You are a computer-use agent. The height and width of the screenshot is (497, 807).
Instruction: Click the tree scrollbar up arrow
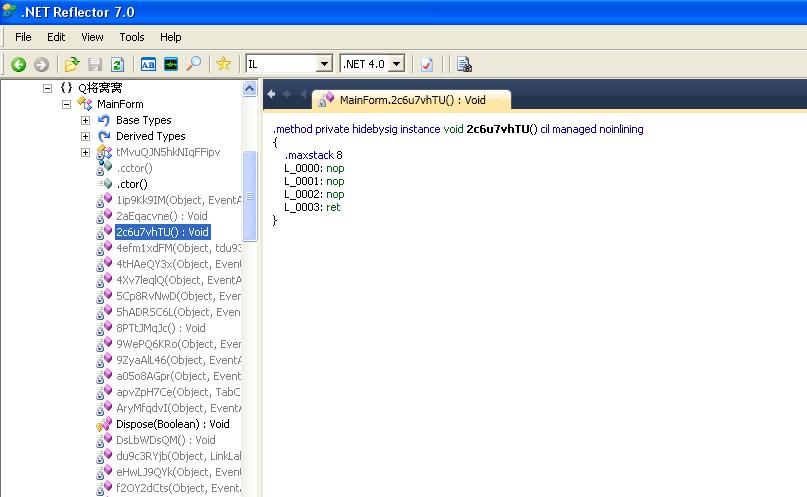(249, 88)
